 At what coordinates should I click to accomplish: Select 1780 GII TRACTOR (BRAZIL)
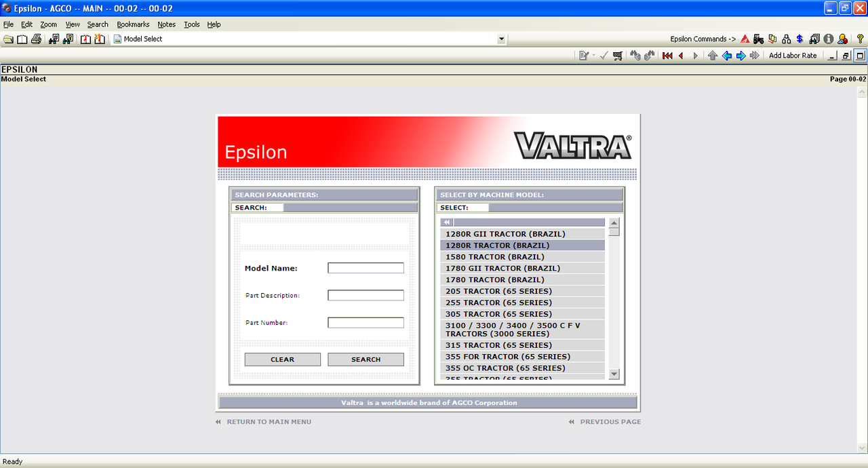(522, 269)
